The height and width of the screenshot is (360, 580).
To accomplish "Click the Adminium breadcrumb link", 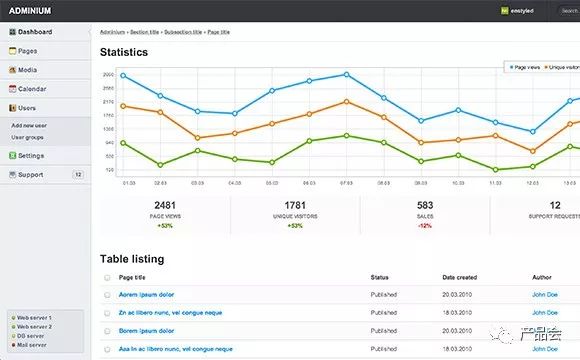I will click(112, 32).
